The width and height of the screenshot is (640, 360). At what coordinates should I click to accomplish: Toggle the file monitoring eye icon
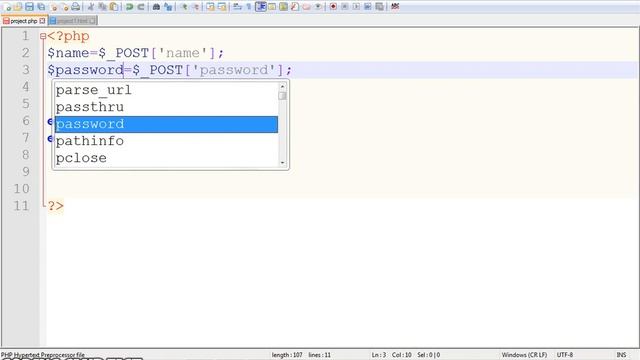318,7
